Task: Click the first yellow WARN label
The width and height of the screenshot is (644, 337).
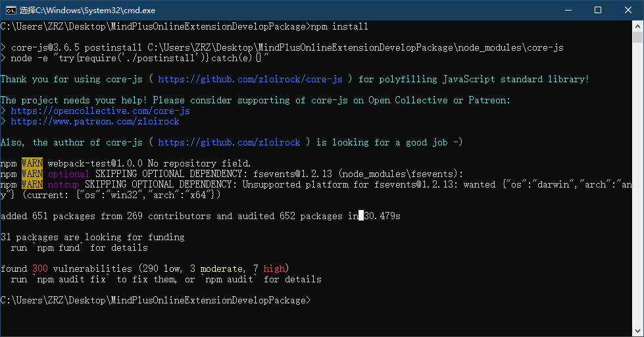Action: click(x=32, y=163)
